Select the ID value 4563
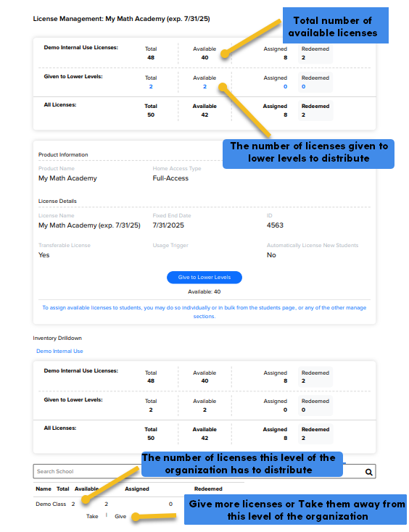Image resolution: width=409 pixels, height=532 pixels. [x=275, y=225]
